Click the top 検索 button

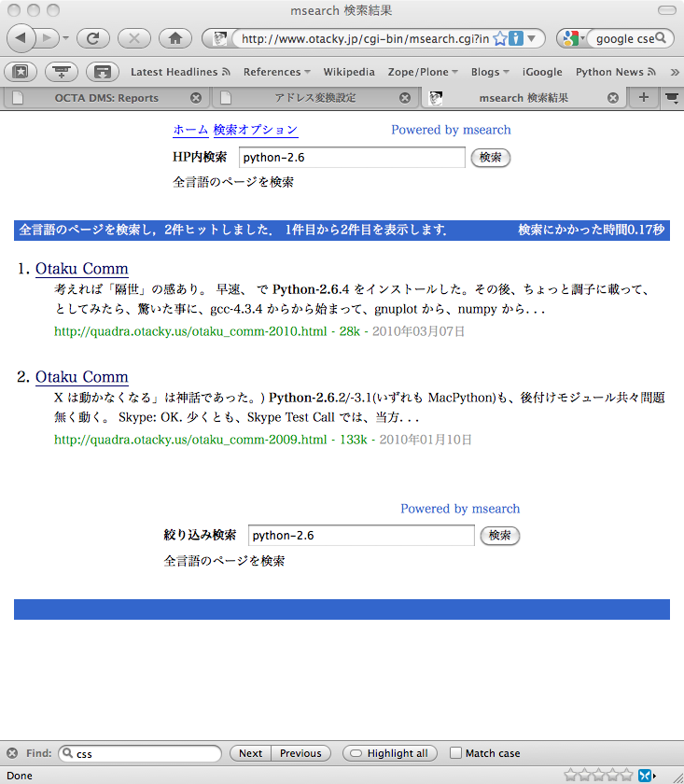pos(491,158)
